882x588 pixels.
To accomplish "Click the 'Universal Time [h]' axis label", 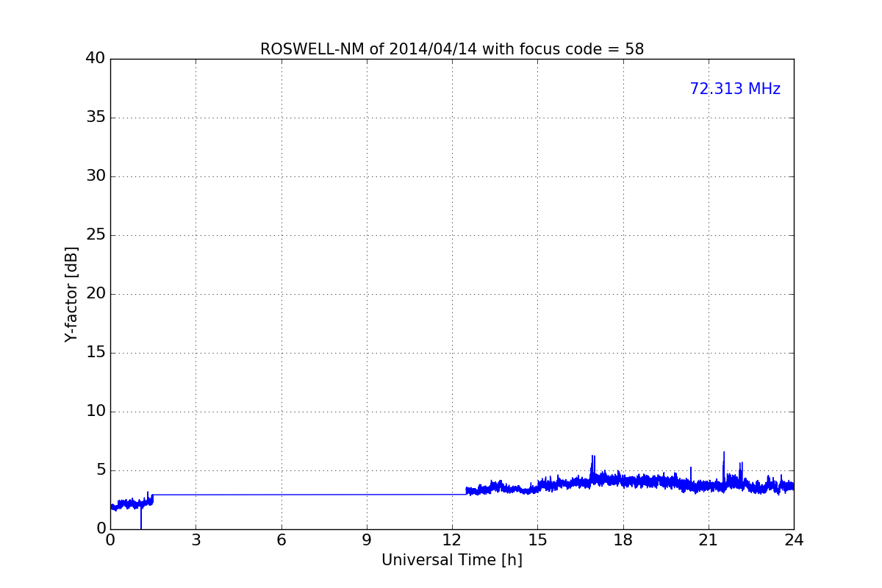I will pyautogui.click(x=452, y=560).
